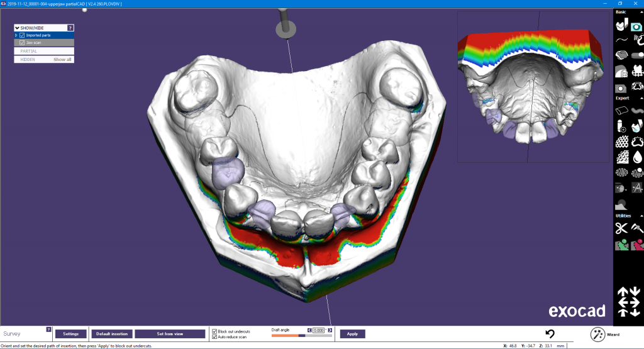This screenshot has height=349, width=644.
Task: Click the help question mark in Show/Hide panel
Action: tap(70, 28)
